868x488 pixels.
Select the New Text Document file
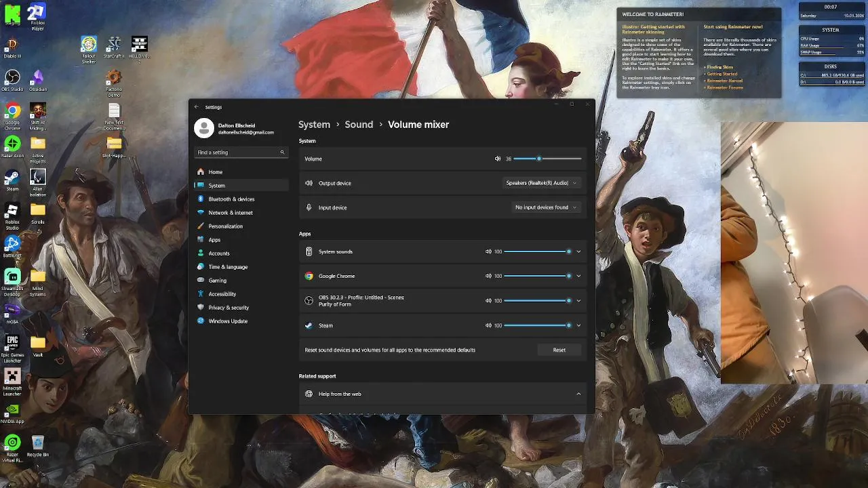[x=114, y=117]
